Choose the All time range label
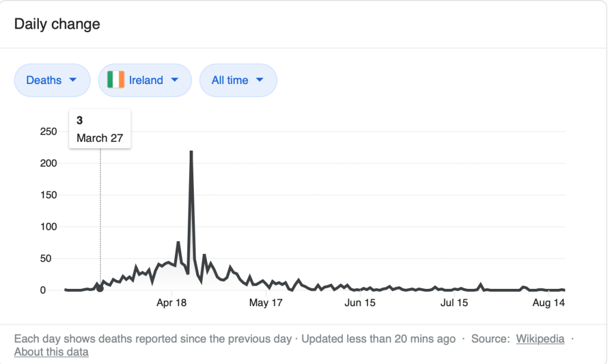Image resolution: width=610 pixels, height=364 pixels. click(230, 80)
